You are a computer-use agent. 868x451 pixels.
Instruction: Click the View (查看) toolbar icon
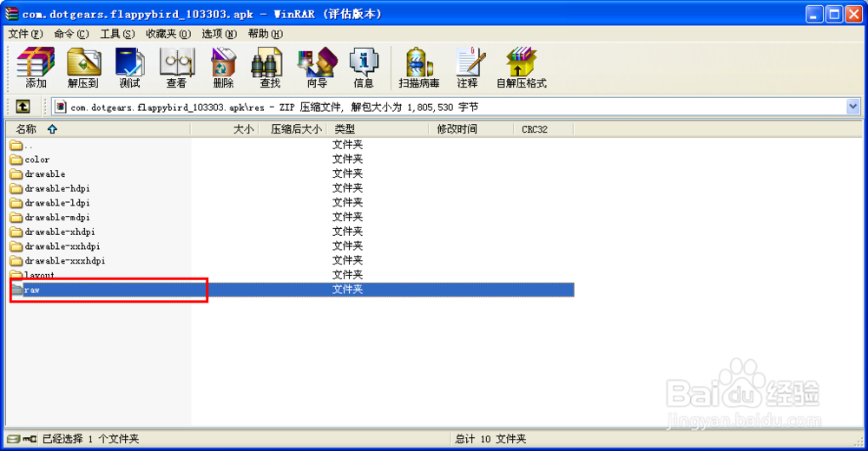176,68
